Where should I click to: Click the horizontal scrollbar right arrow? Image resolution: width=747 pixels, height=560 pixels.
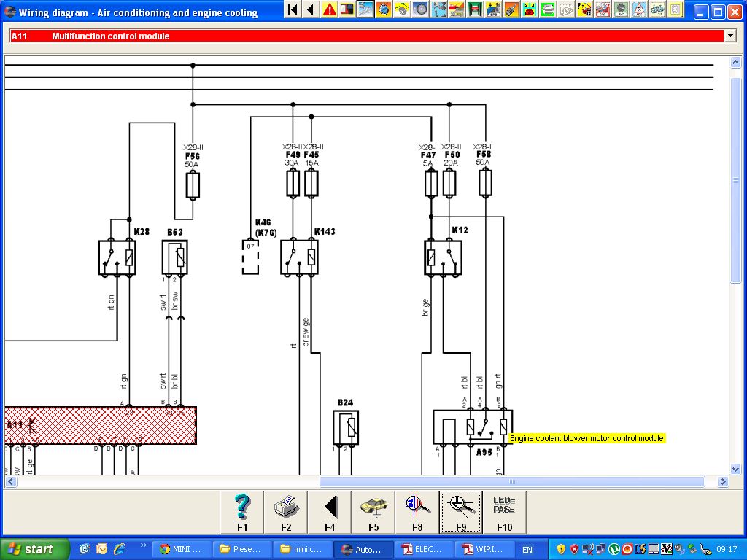[723, 482]
